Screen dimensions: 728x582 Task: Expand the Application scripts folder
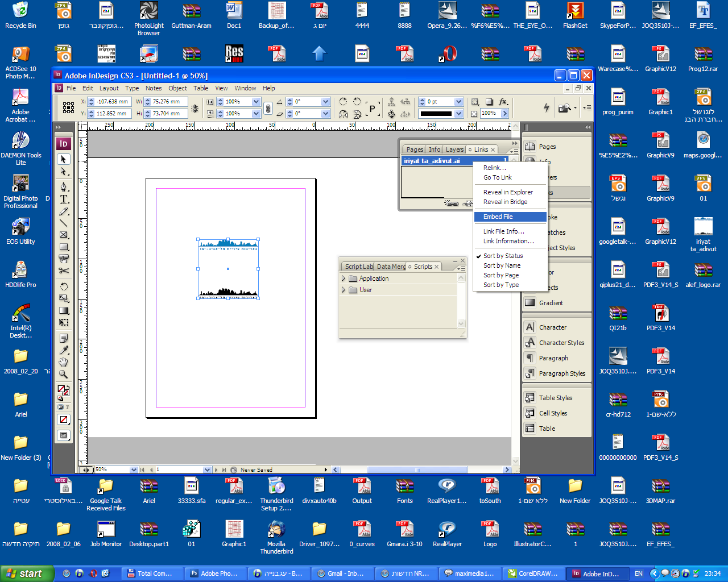[x=344, y=278]
